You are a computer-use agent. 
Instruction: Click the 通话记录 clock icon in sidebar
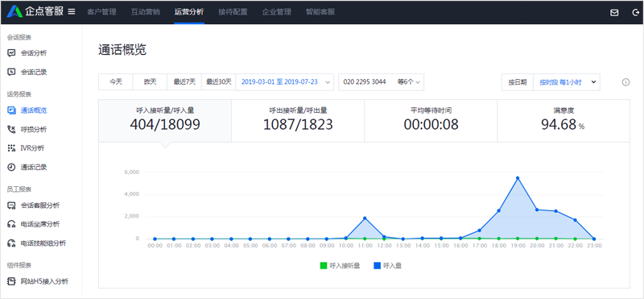pos(11,167)
